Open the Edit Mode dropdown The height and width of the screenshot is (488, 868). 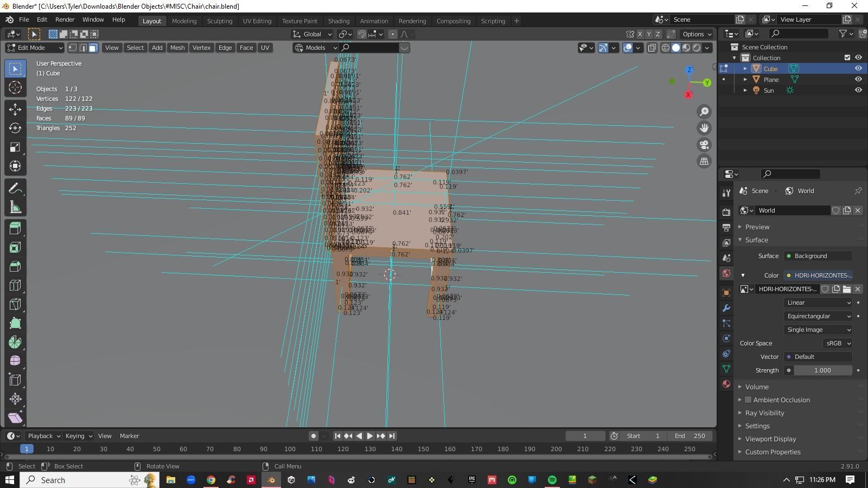point(35,48)
